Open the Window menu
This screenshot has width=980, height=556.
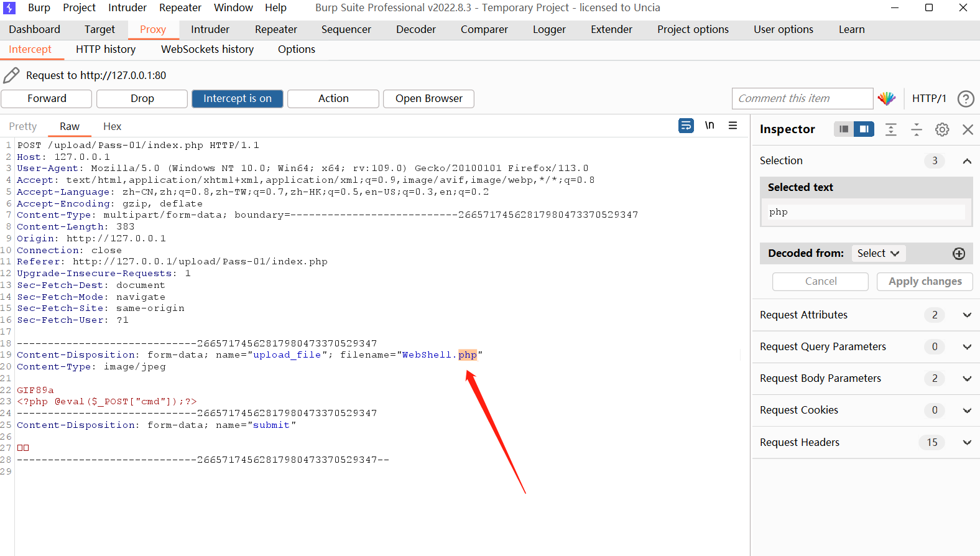(233, 7)
